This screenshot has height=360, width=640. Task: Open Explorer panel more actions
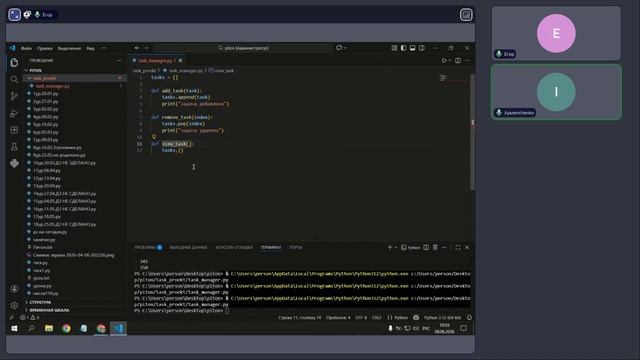pyautogui.click(x=119, y=60)
